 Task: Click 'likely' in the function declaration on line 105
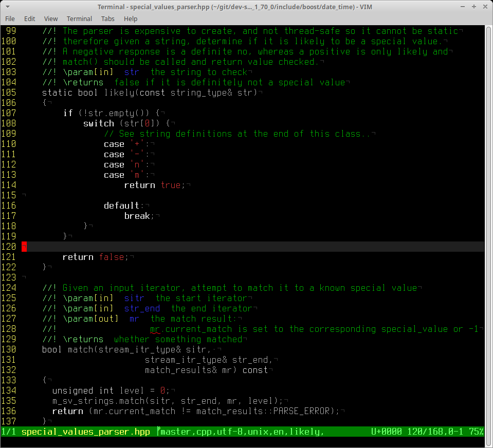point(119,92)
